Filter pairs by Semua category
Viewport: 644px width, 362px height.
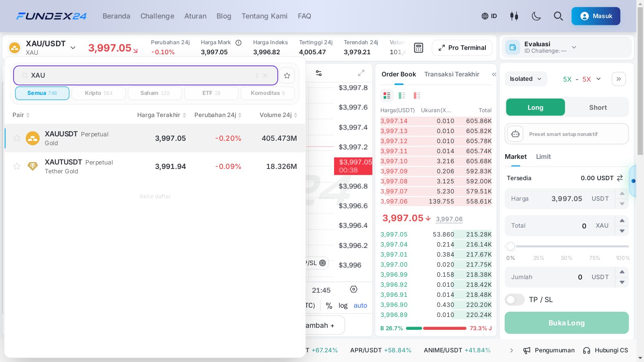pos(42,93)
